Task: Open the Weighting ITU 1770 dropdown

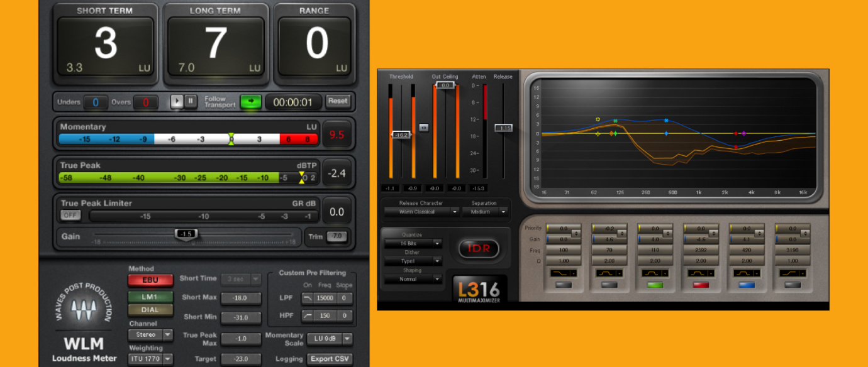Action: [150, 359]
